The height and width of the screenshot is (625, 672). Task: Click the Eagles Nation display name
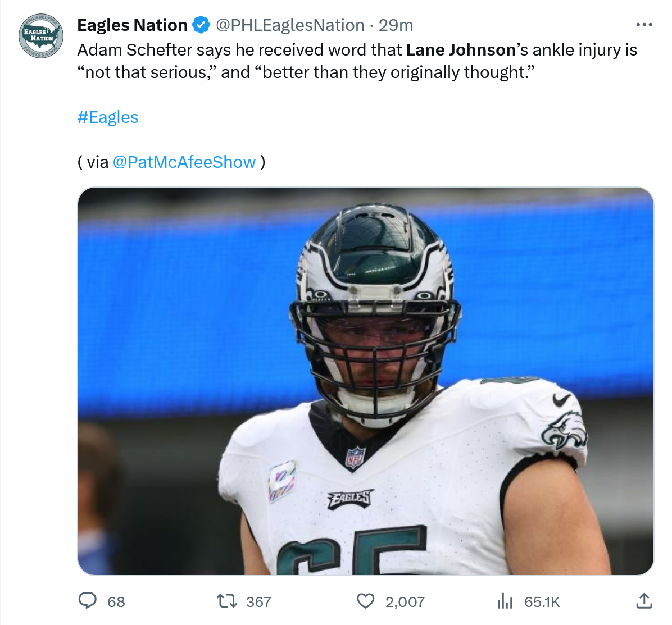(x=132, y=25)
